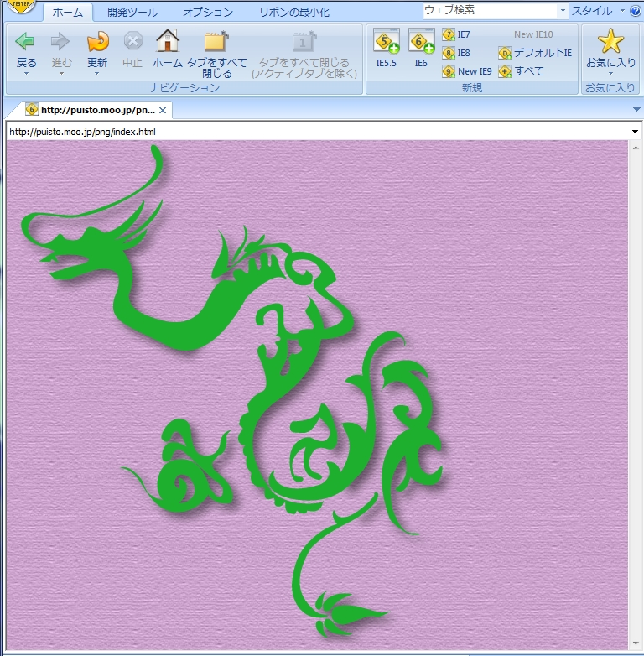The image size is (644, 656).
Task: Click リボンの最小化 to minimize ribbon
Action: pyautogui.click(x=294, y=13)
